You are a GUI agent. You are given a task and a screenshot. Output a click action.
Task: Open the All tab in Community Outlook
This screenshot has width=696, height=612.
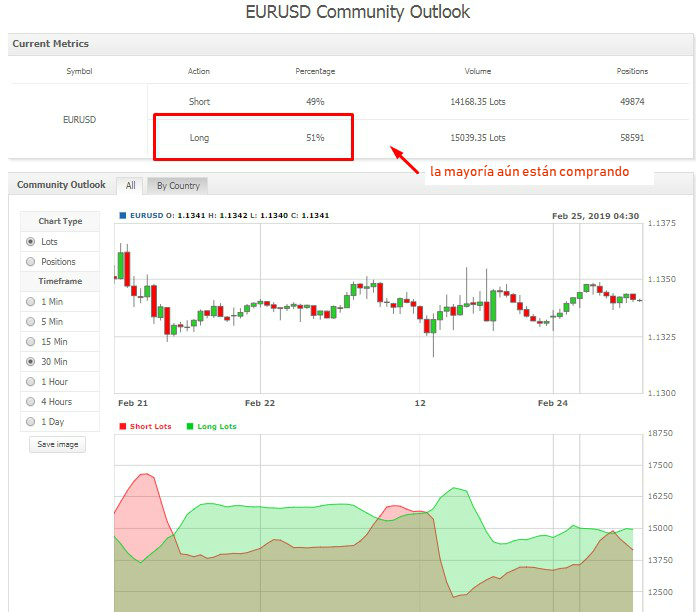coord(130,186)
